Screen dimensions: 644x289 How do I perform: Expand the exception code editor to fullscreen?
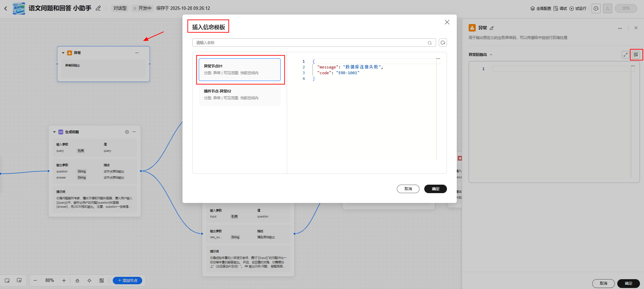pos(625,55)
